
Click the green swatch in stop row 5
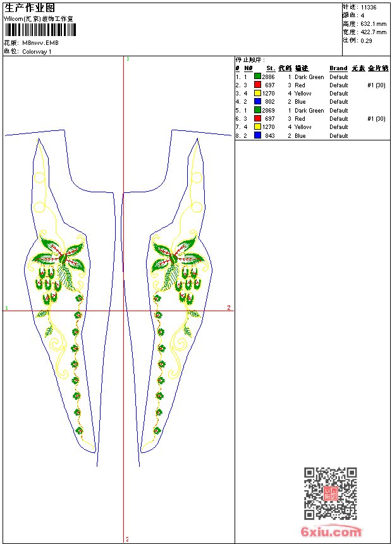tap(257, 110)
